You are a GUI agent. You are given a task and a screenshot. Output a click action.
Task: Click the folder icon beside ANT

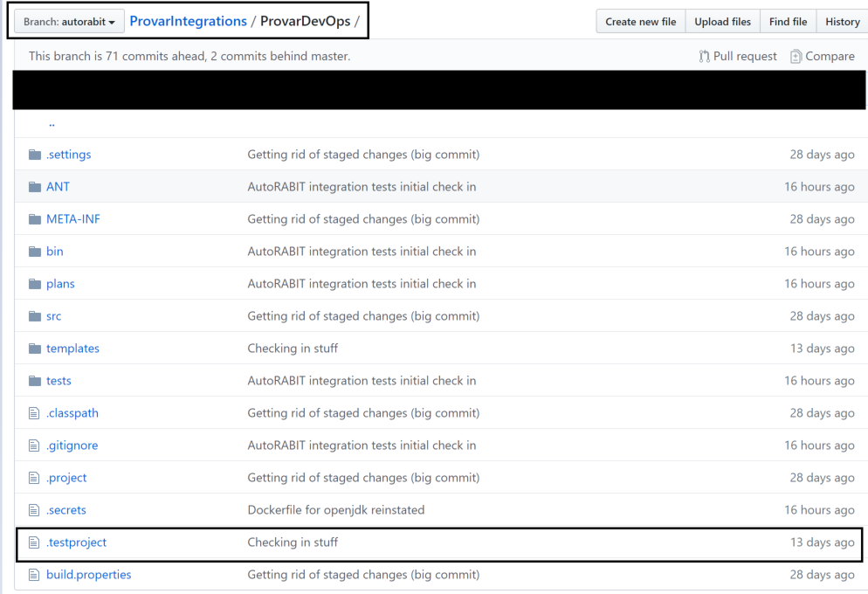pos(35,187)
